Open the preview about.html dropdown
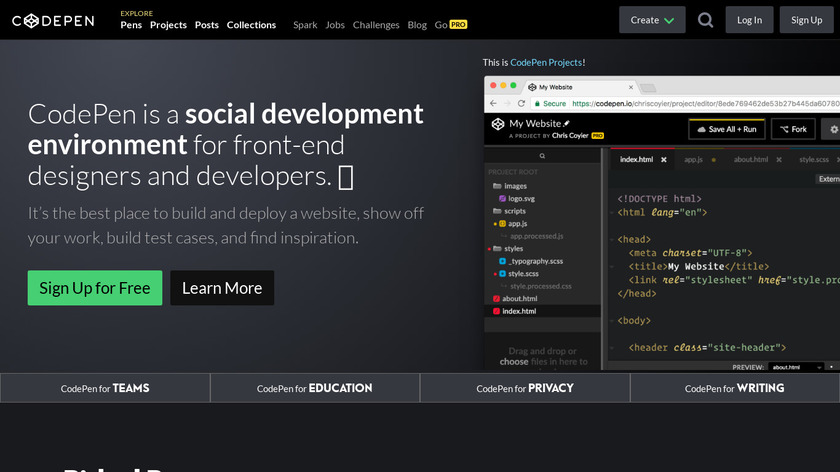The height and width of the screenshot is (472, 840). coord(797,367)
